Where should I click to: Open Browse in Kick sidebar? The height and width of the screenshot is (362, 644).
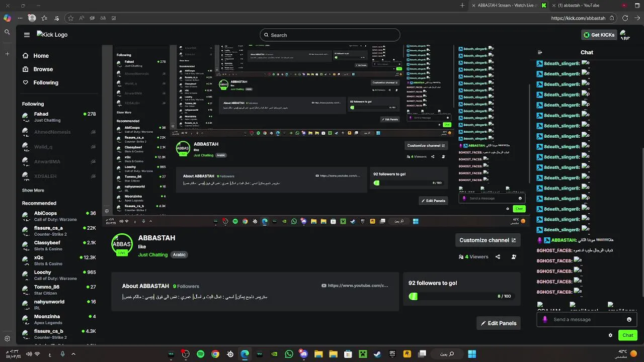click(38, 69)
